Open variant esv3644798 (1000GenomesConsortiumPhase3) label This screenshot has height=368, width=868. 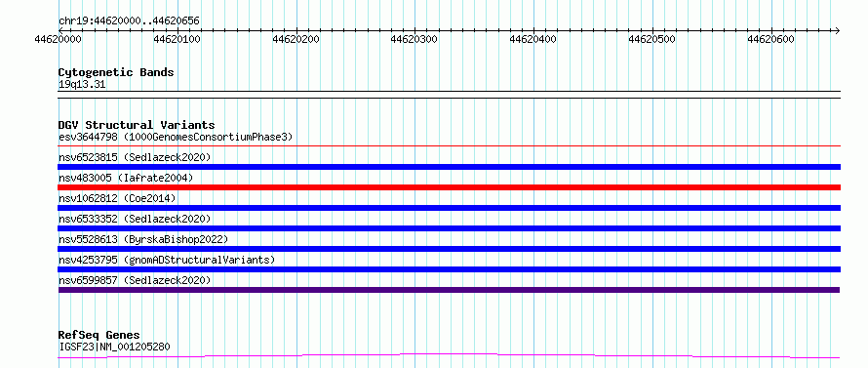[176, 137]
